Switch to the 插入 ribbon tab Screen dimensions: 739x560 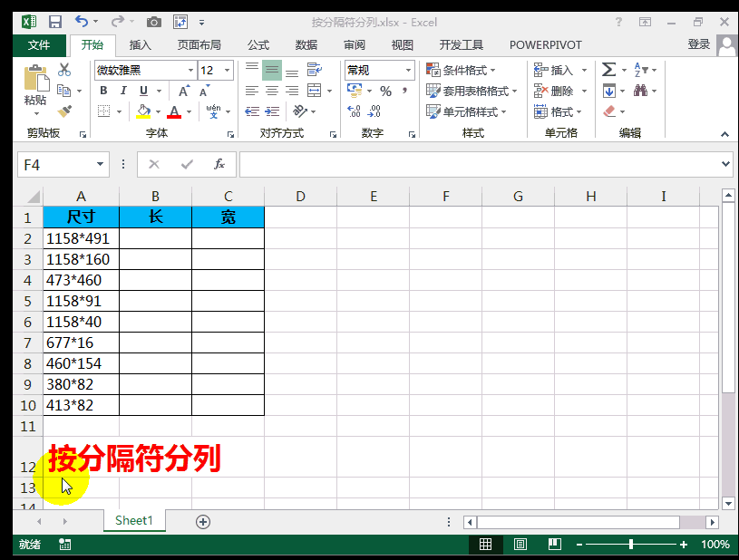140,44
